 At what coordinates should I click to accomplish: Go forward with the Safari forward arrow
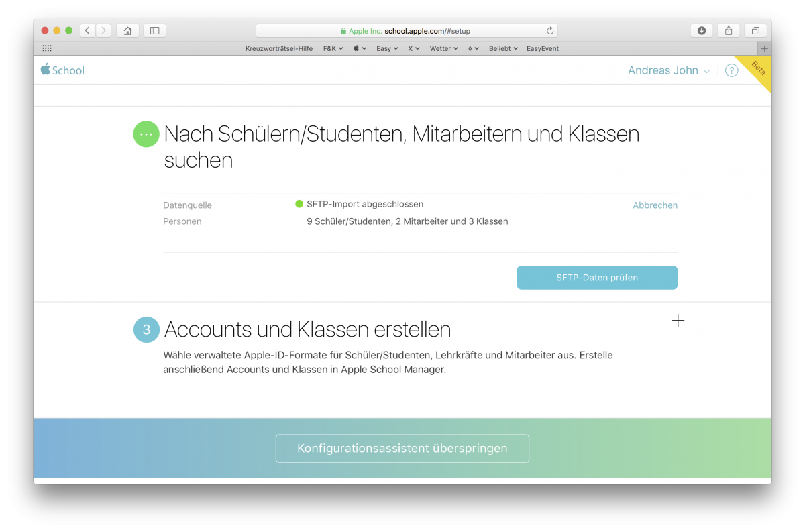pos(104,30)
